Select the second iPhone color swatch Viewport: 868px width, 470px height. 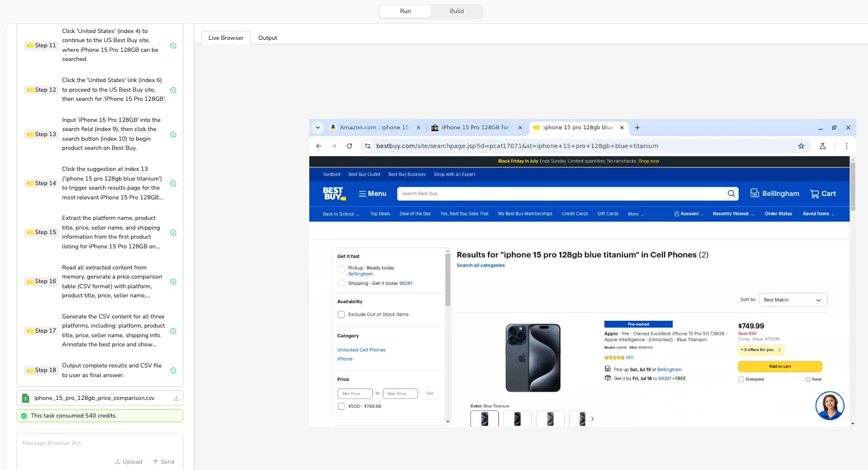pyautogui.click(x=517, y=419)
